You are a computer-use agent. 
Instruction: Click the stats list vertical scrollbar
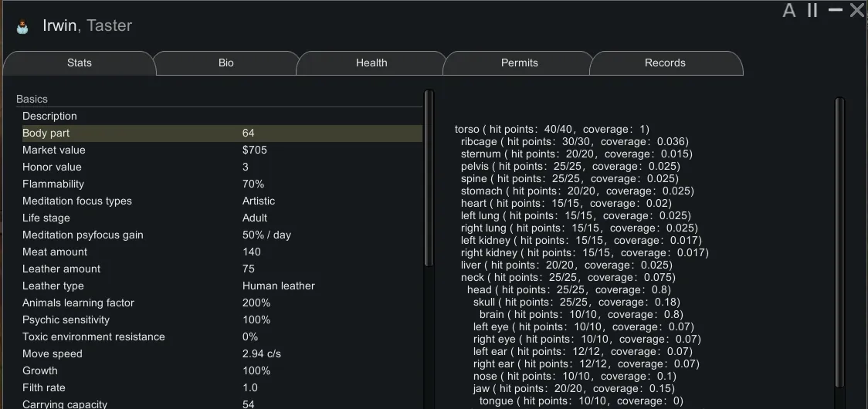pos(429,177)
